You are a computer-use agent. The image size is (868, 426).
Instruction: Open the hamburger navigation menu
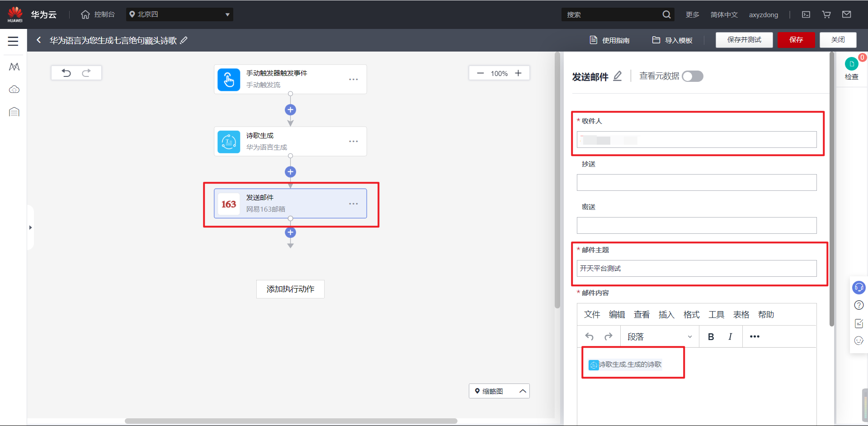[13, 41]
